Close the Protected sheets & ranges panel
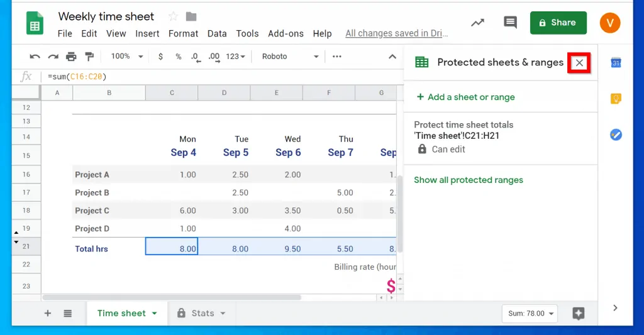 [579, 62]
